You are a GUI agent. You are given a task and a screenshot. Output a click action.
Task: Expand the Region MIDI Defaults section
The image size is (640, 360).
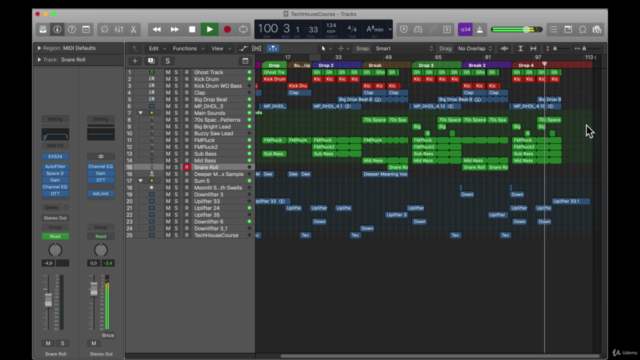(x=39, y=48)
